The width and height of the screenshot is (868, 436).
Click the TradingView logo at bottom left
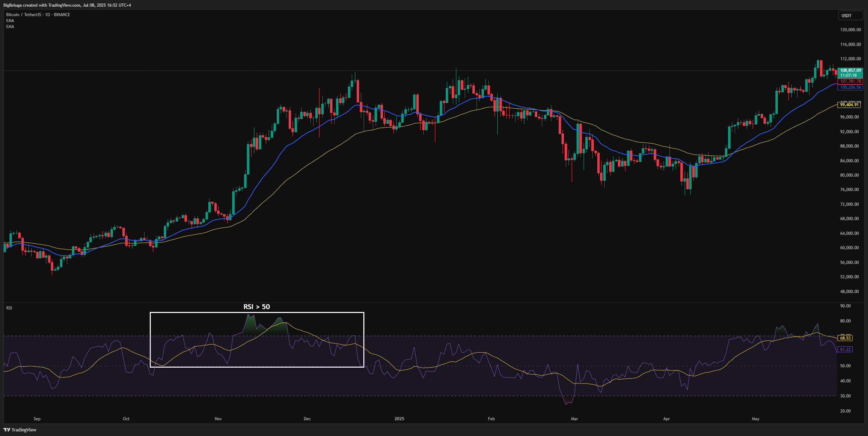point(20,430)
